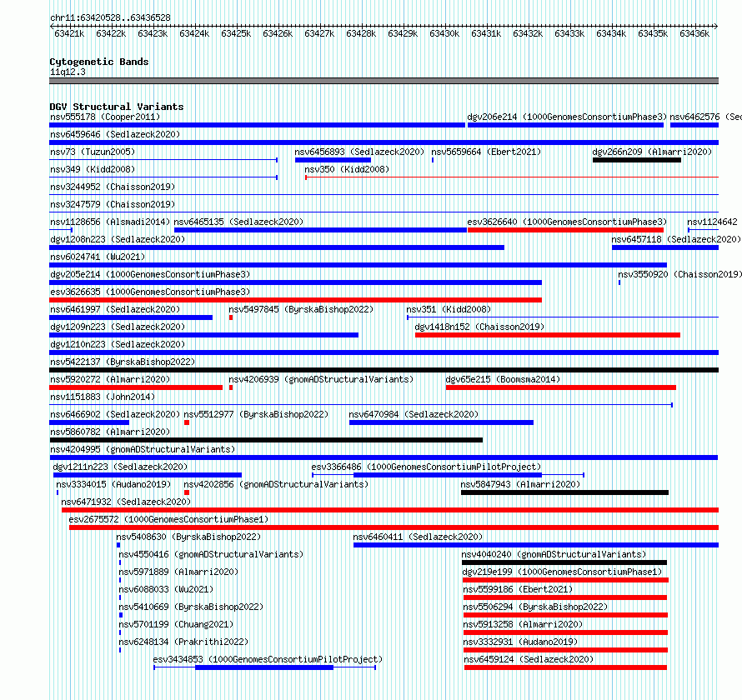The image size is (742, 700).
Task: Select the esv3434853 thick blue bar
Action: 264,667
